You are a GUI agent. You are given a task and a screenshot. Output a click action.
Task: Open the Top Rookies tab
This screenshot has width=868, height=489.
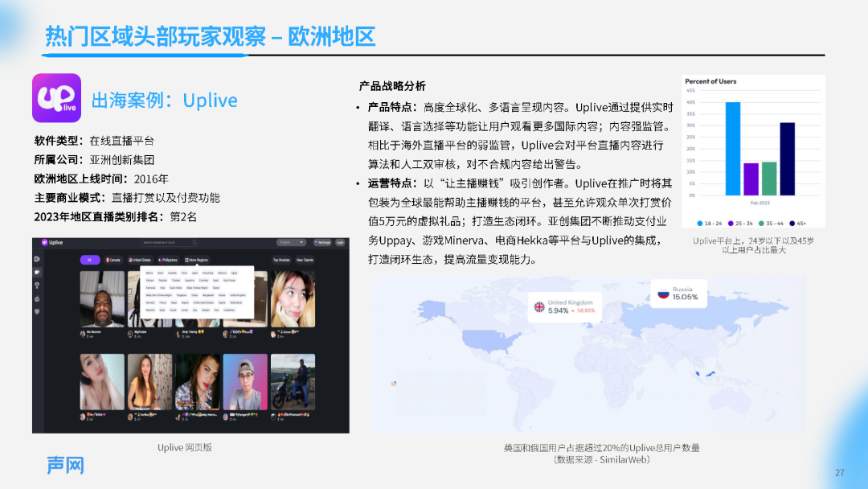tap(281, 260)
